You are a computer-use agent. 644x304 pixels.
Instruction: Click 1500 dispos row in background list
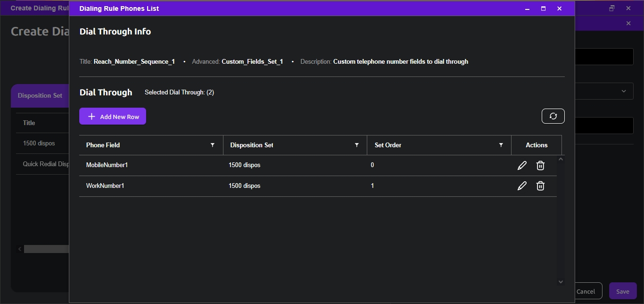click(x=43, y=144)
